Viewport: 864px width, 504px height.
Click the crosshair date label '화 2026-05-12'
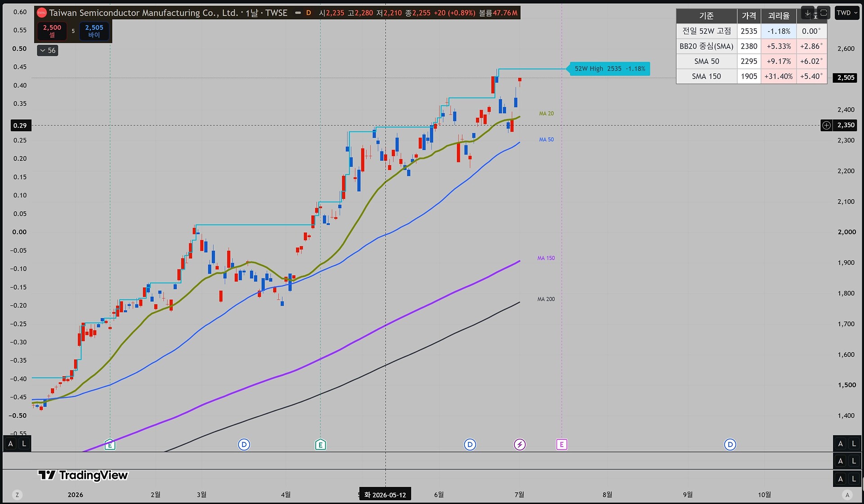point(385,495)
